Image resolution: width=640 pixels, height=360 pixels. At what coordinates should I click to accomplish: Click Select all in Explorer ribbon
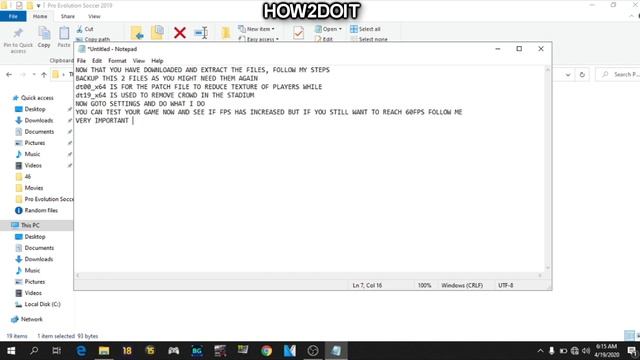[x=365, y=29]
